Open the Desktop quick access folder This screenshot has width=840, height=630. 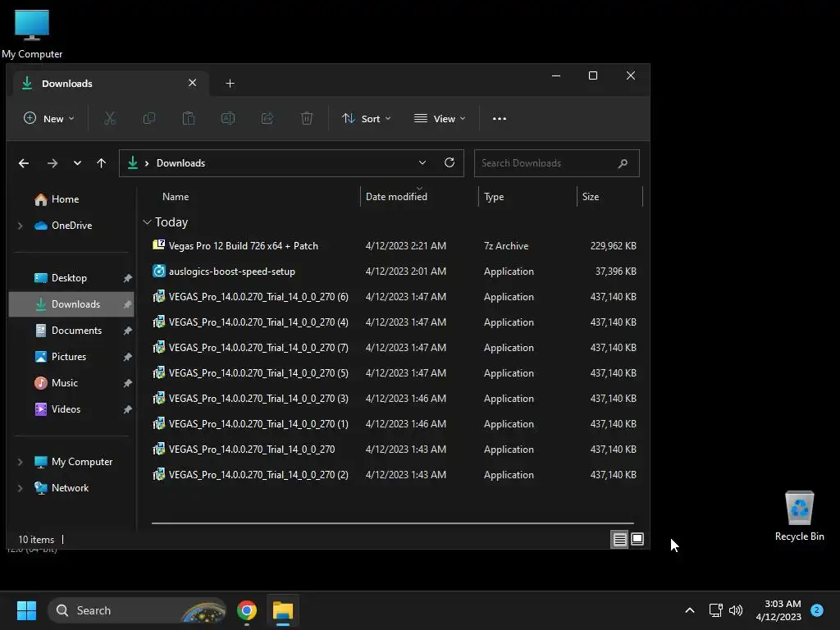pyautogui.click(x=69, y=278)
